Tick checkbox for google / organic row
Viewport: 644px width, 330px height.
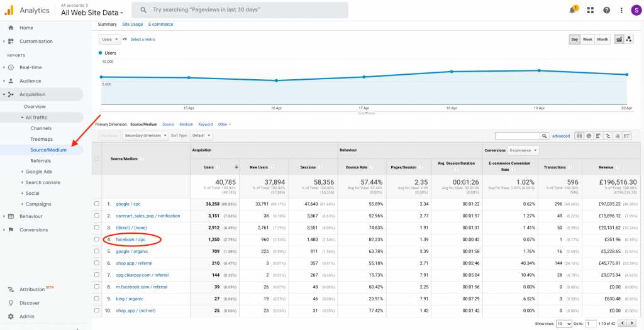tap(96, 251)
